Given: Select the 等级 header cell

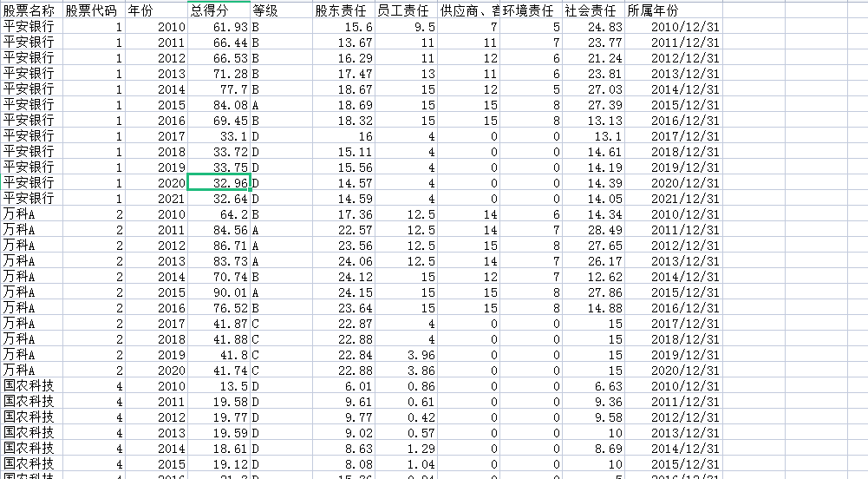Looking at the screenshot, I should click(281, 10).
